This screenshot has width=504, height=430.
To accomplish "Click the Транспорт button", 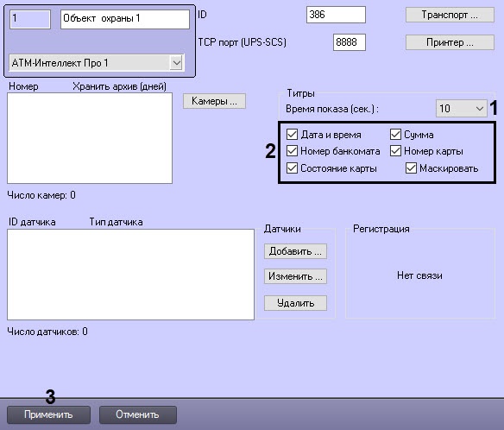I will [450, 15].
